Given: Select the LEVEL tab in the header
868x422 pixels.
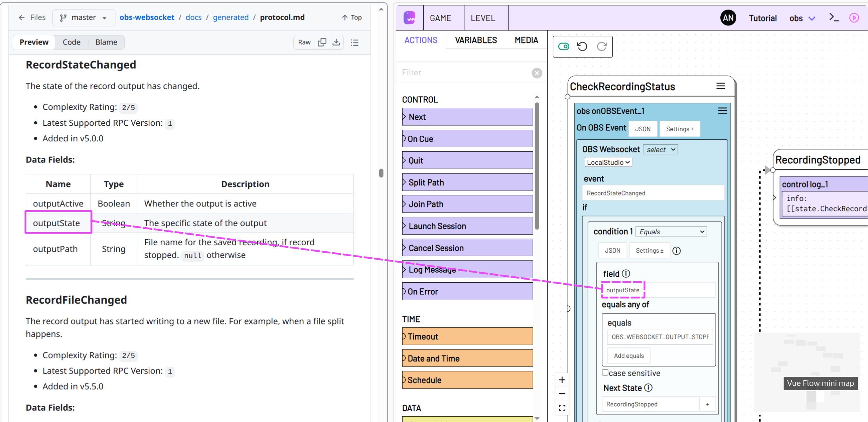Looking at the screenshot, I should pos(483,18).
